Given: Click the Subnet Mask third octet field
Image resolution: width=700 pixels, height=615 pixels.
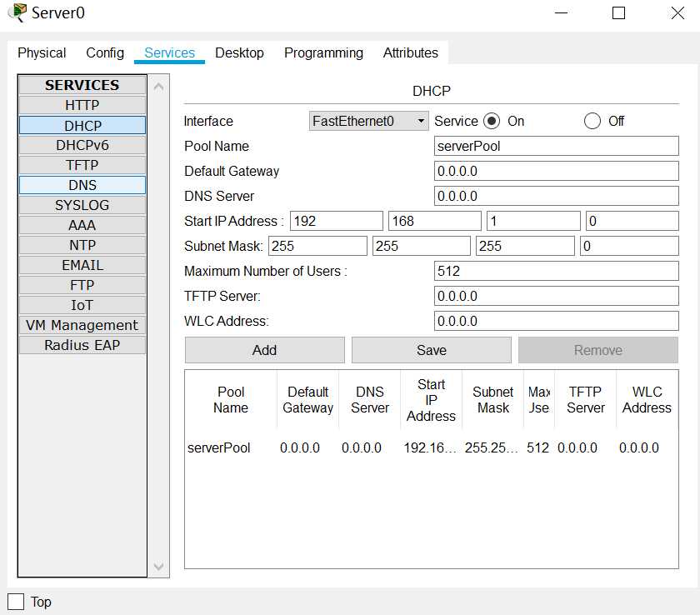Looking at the screenshot, I should [x=525, y=246].
